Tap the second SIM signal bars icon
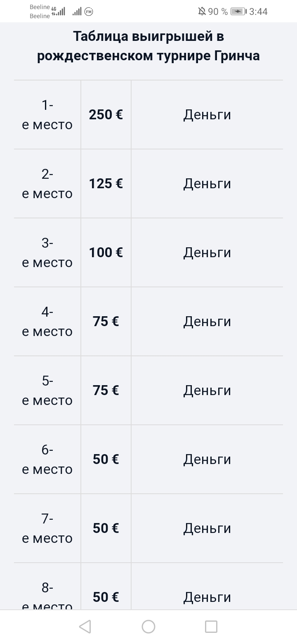This screenshot has height=644, width=297. (x=77, y=12)
